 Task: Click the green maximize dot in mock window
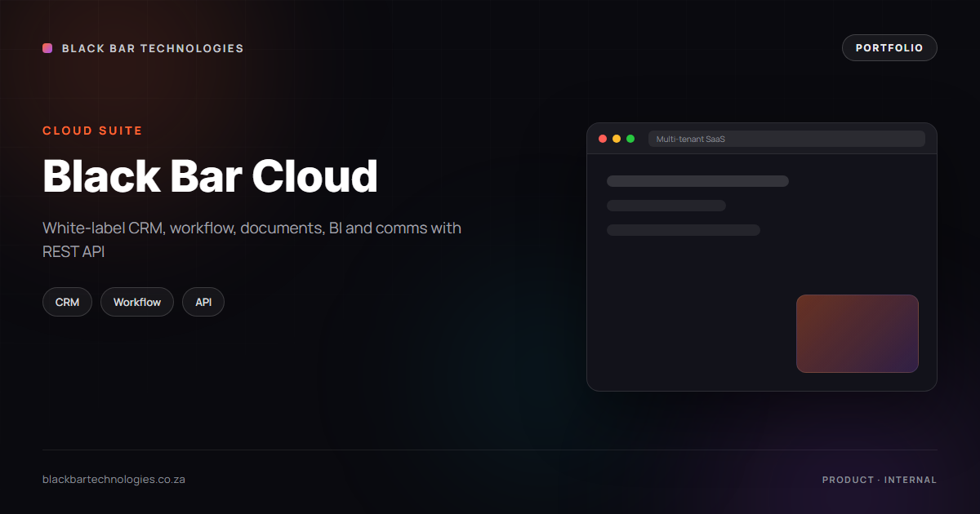630,139
